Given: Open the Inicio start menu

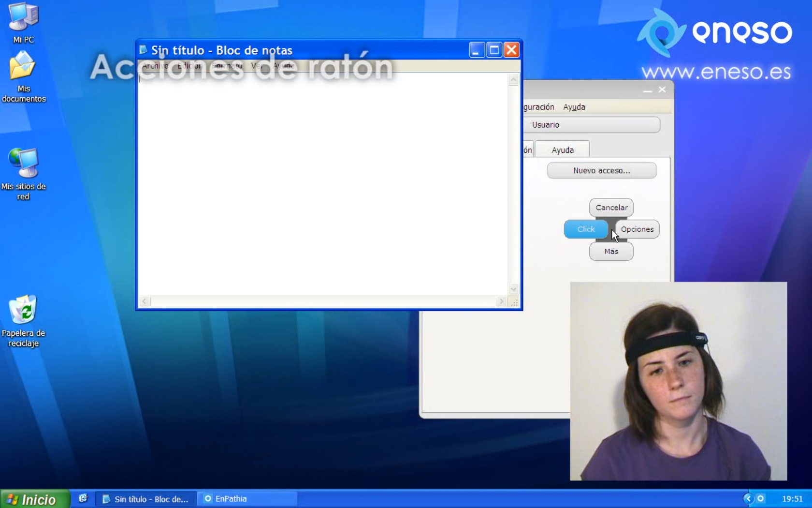Looking at the screenshot, I should [35, 499].
